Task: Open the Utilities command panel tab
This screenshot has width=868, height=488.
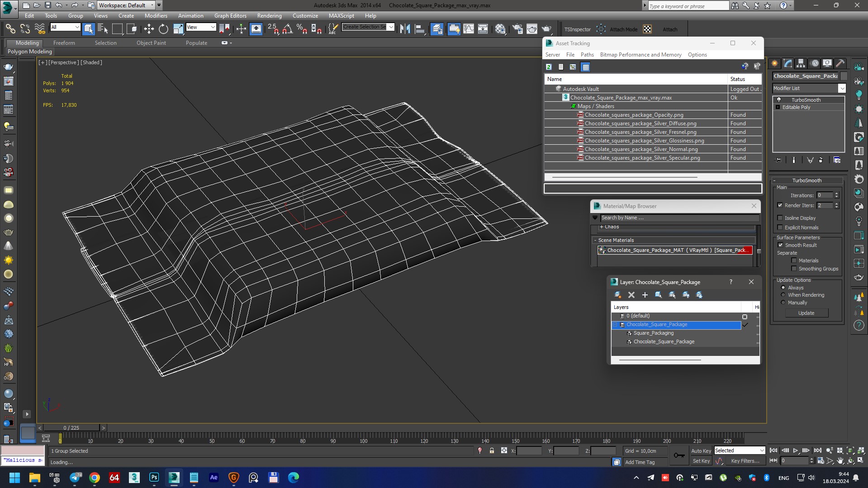Action: coord(840,63)
